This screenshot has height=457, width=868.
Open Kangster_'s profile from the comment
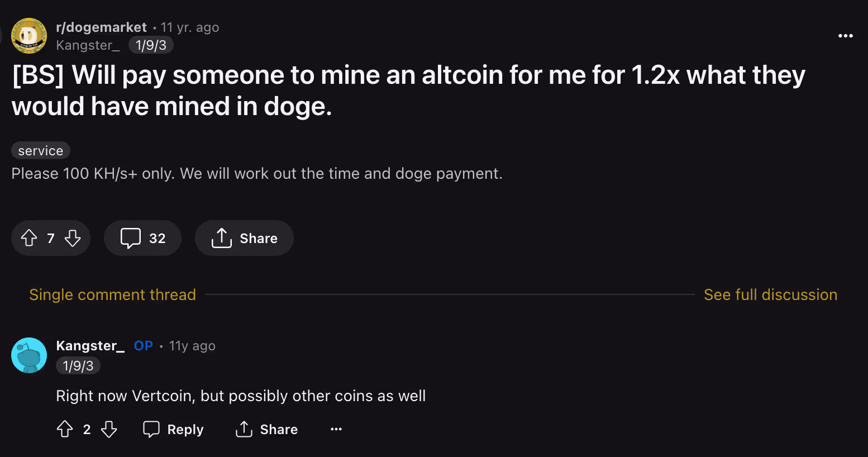[89, 345]
